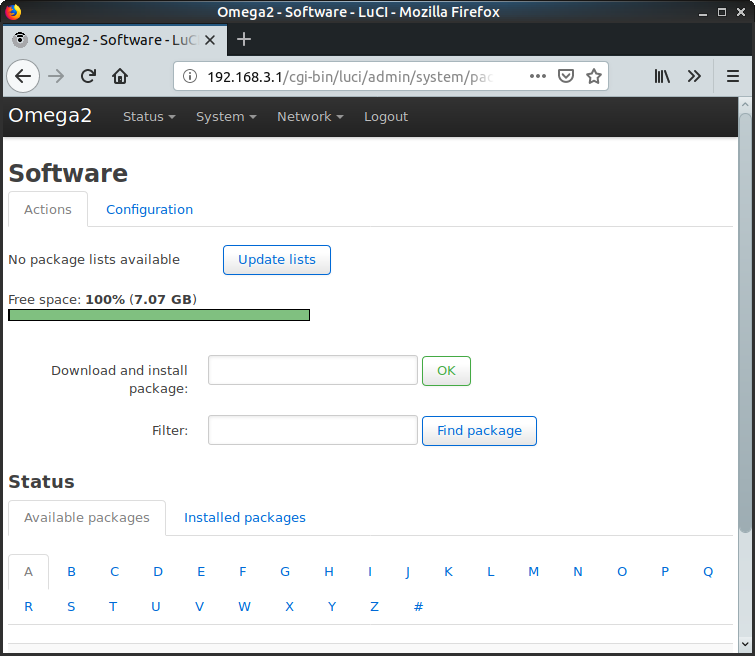Open the Network dropdown menu
The image size is (755, 656).
coord(310,117)
